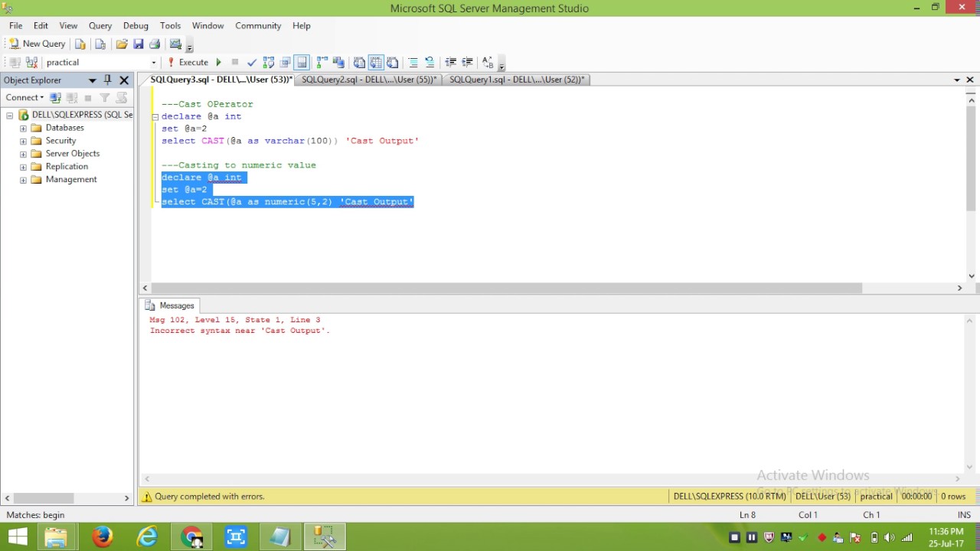980x551 pixels.
Task: Click Uncomment Selected Lines icon
Action: pyautogui.click(x=430, y=63)
